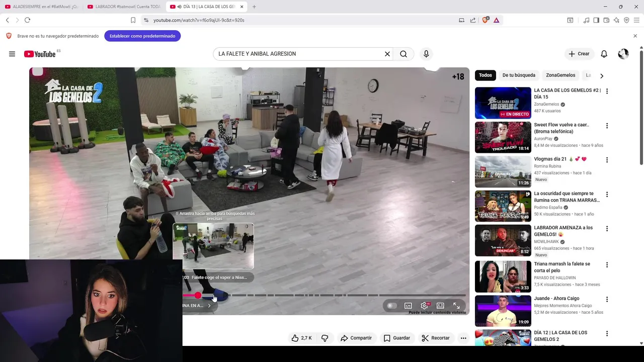Clear the search box with the X
Viewport: 644px width, 362px height.
coord(387,54)
